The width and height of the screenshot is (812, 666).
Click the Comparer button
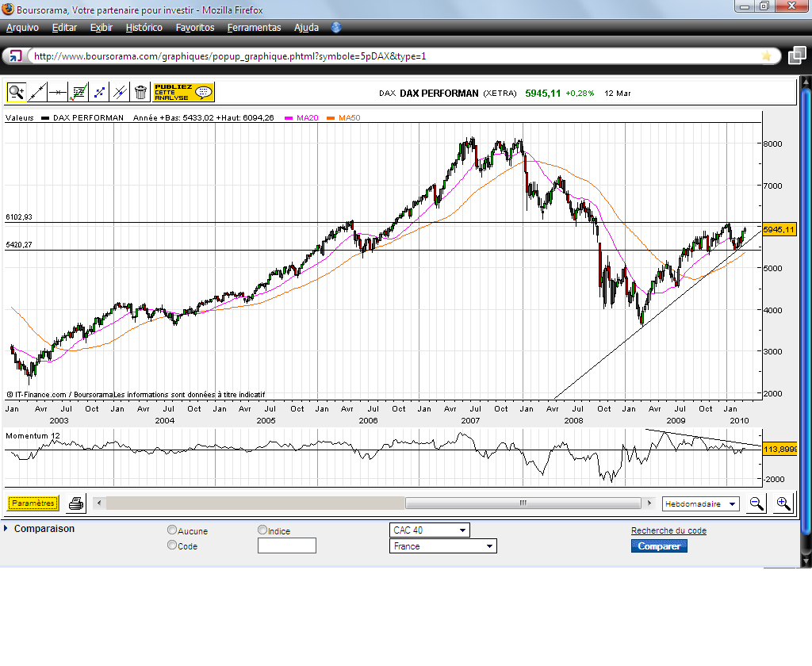[659, 545]
